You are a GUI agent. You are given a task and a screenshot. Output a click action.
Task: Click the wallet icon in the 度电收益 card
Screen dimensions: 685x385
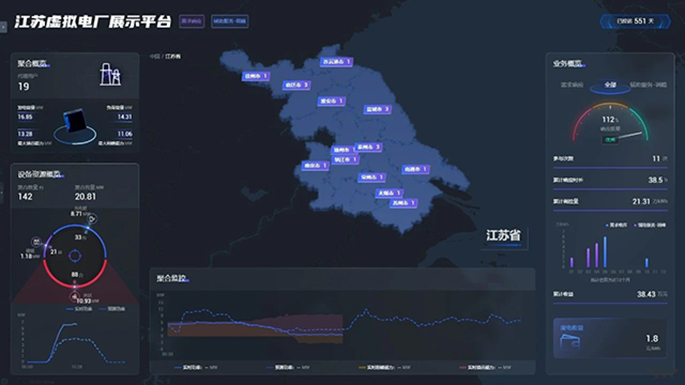[570, 342]
